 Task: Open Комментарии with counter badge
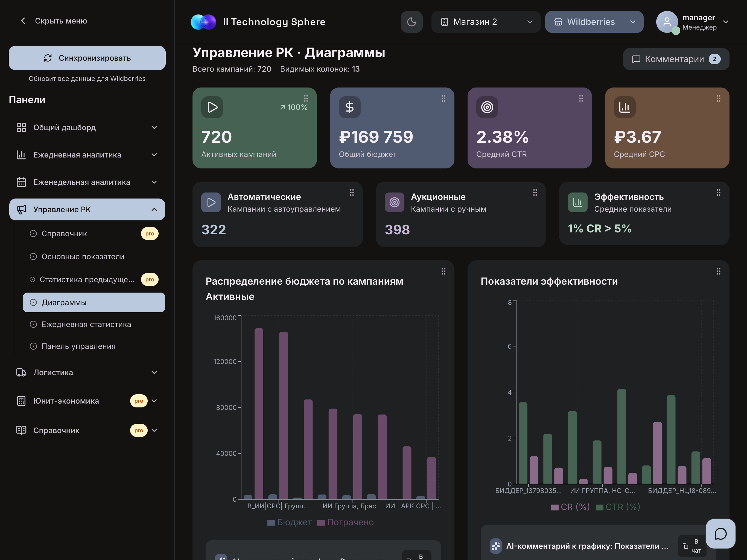click(x=675, y=59)
